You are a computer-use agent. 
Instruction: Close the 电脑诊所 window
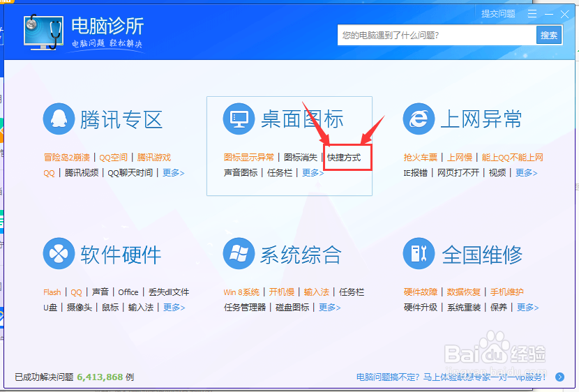click(x=564, y=14)
